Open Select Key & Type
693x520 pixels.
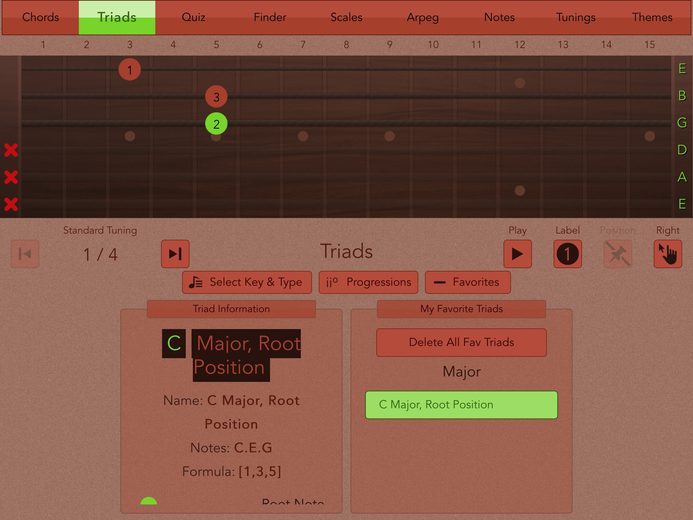(247, 282)
